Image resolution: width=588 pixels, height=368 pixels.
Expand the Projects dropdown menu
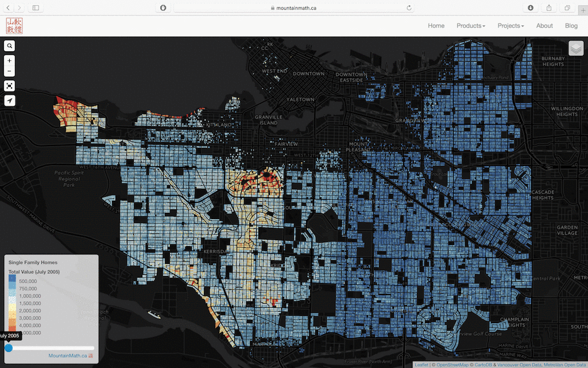click(510, 25)
